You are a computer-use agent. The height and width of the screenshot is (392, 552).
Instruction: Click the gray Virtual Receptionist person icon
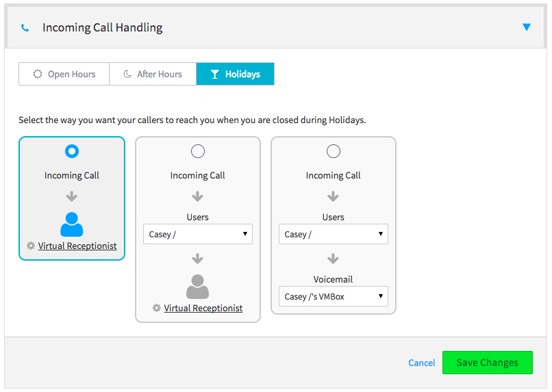tap(197, 286)
